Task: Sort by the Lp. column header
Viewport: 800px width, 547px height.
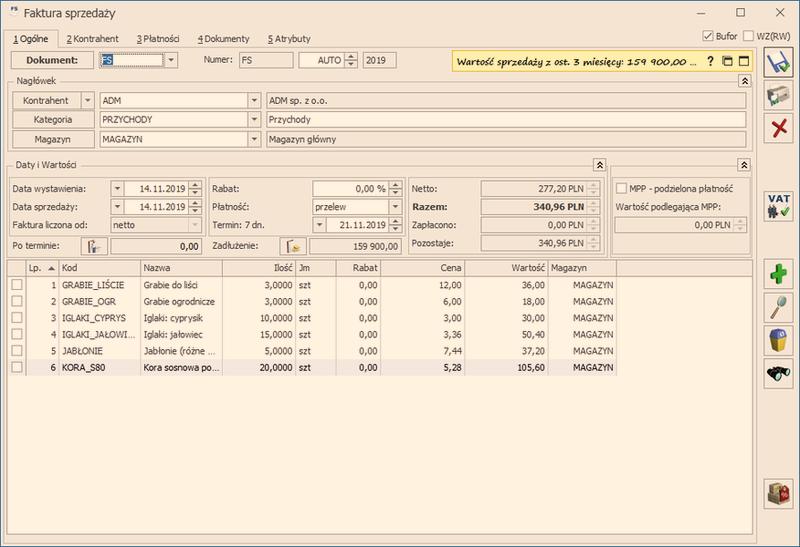Action: pyautogui.click(x=42, y=268)
